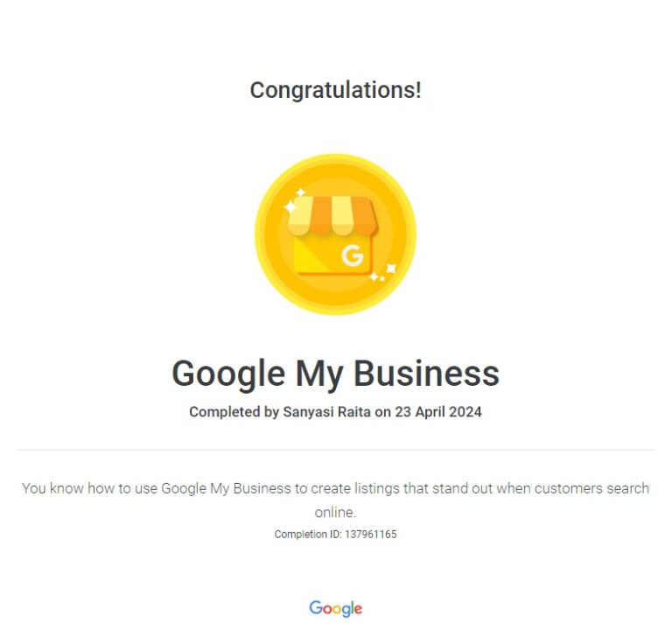
Task: Click the sparkle stars at the badge's lower right
Action: (382, 273)
